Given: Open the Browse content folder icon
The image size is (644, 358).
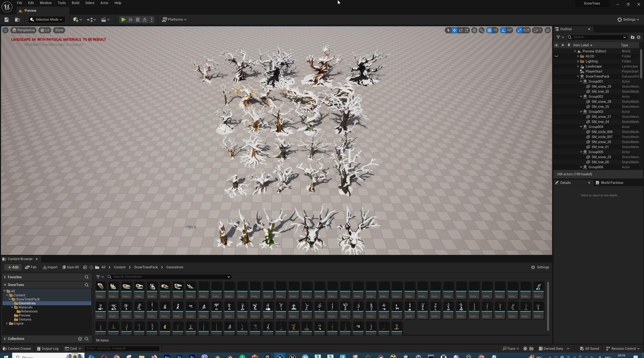Looking at the screenshot, I should 17,19.
